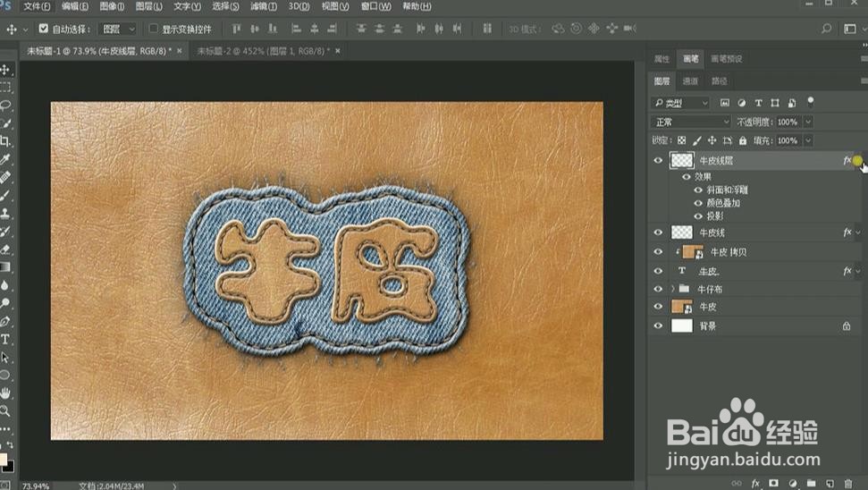Image resolution: width=868 pixels, height=490 pixels.
Task: Open the 填充 slider arrow
Action: point(808,140)
